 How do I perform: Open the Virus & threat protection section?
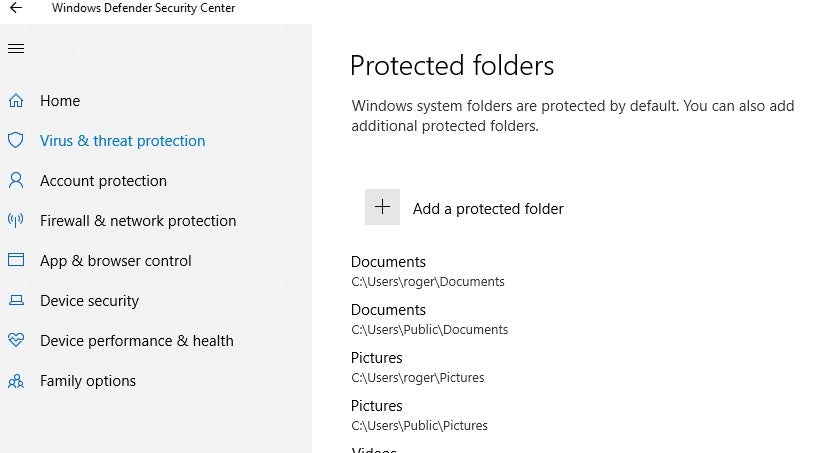tap(122, 141)
